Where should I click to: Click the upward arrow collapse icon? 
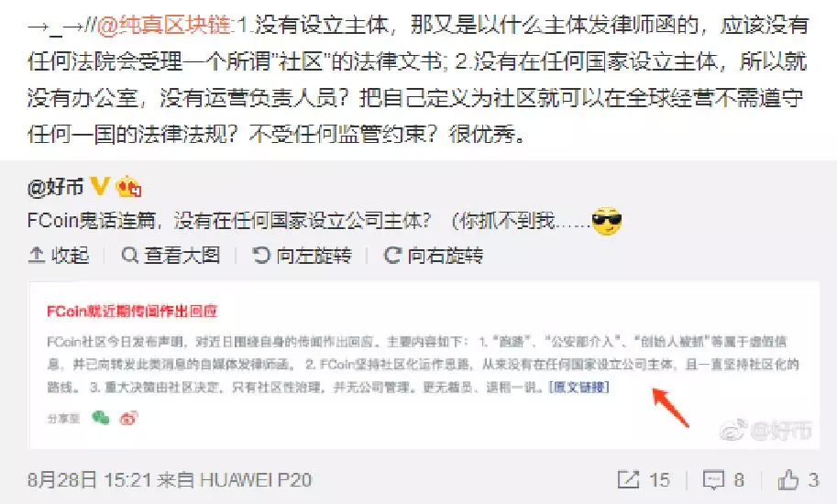pos(36,256)
